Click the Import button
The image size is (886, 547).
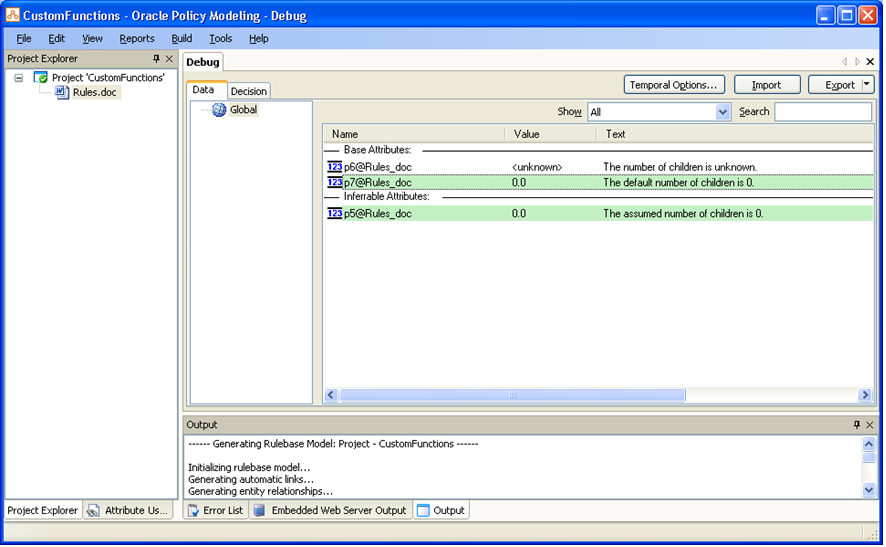click(766, 85)
